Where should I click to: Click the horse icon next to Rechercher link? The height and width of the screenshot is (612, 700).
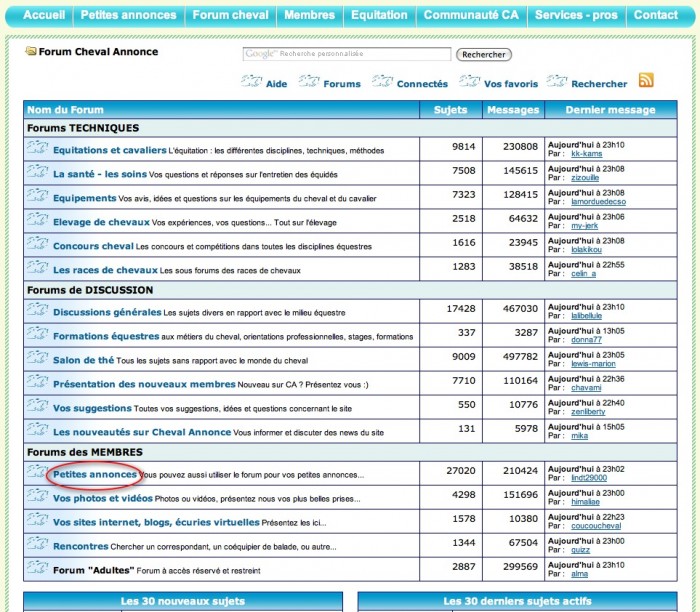557,81
